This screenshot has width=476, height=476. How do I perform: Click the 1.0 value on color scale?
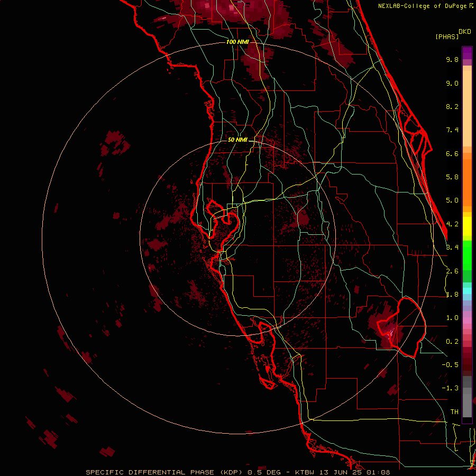(452, 318)
